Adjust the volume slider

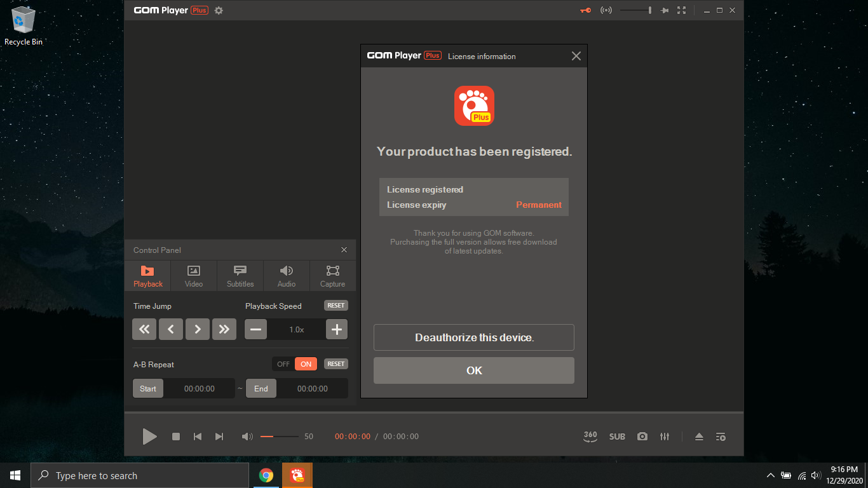[278, 437]
